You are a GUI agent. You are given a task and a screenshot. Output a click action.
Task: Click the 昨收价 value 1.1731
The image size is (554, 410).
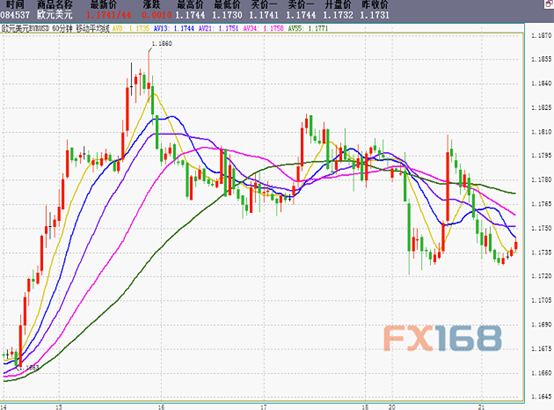tap(375, 15)
